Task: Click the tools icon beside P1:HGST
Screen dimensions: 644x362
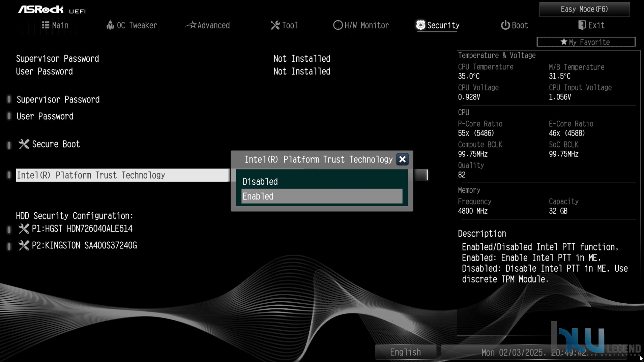Action: coord(24,229)
